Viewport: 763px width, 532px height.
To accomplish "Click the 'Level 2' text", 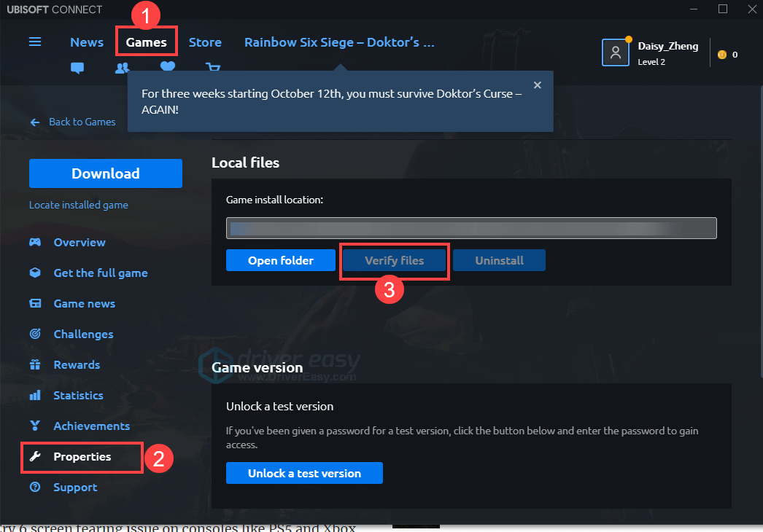I will click(651, 62).
